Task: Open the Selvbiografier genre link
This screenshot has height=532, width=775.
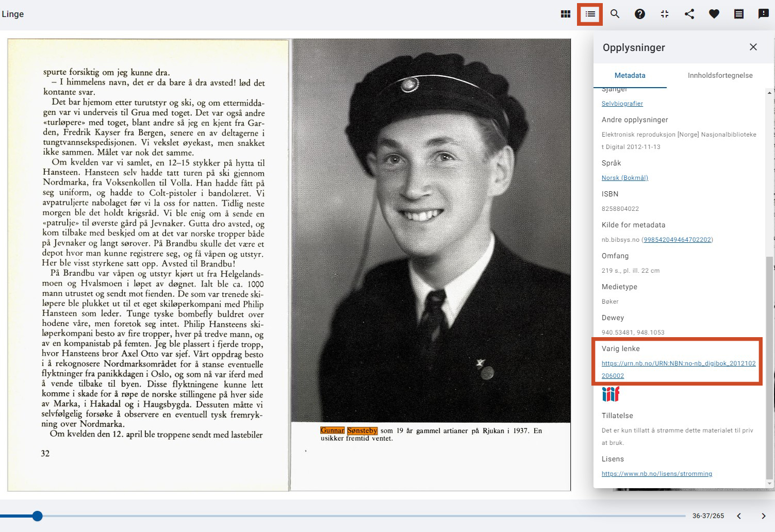Action: (x=622, y=104)
